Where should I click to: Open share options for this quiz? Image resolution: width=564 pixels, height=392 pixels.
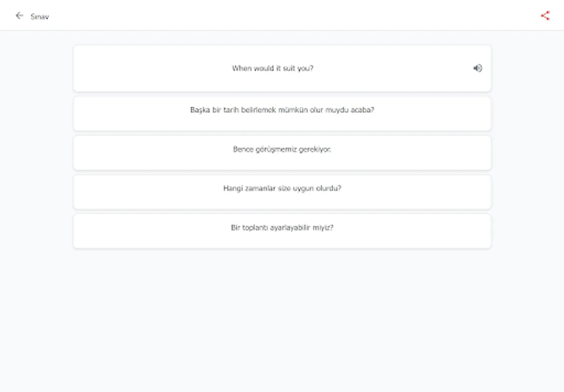pos(545,16)
